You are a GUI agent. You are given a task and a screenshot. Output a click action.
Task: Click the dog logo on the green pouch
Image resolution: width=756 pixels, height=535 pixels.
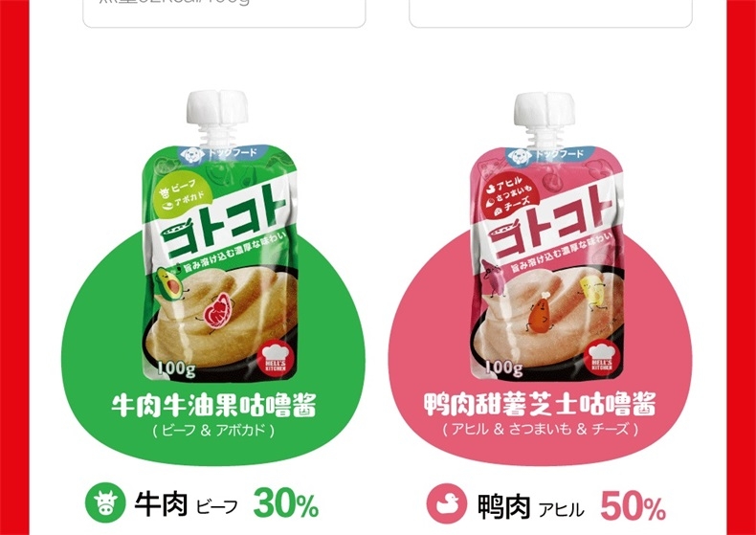pos(193,154)
